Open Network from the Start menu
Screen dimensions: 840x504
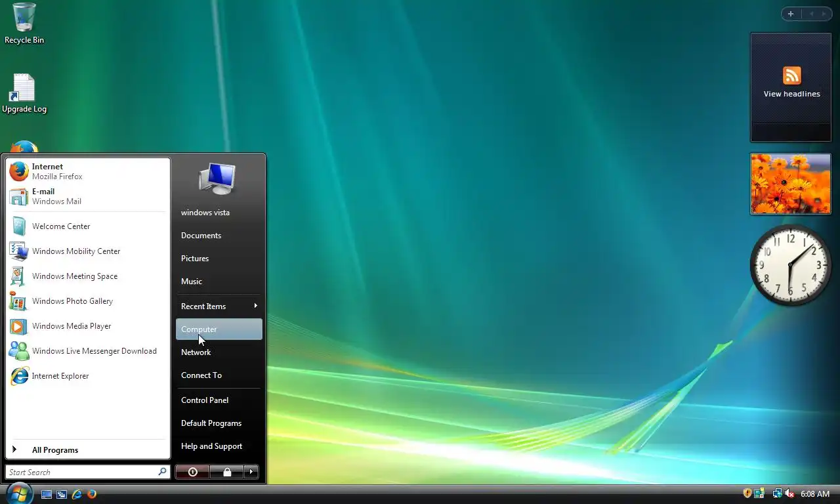click(219, 352)
